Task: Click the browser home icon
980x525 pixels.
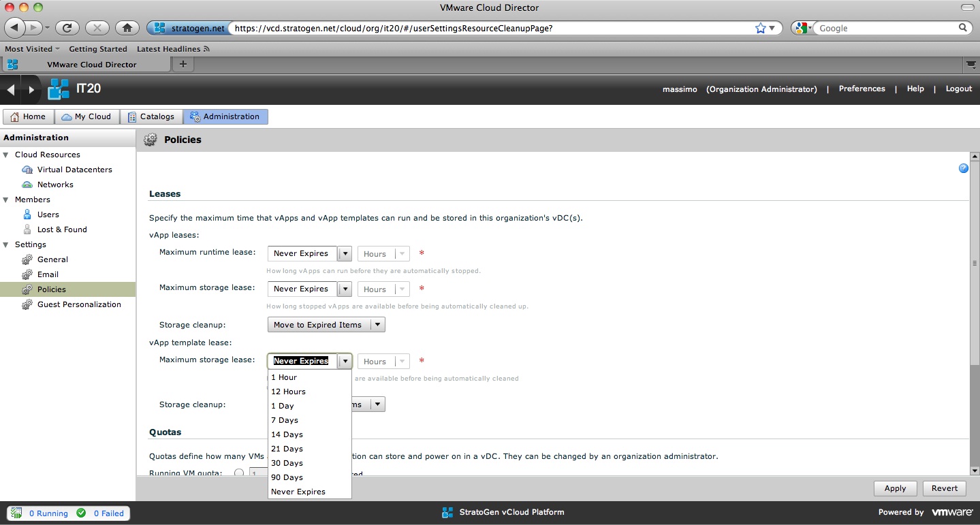Action: (127, 28)
